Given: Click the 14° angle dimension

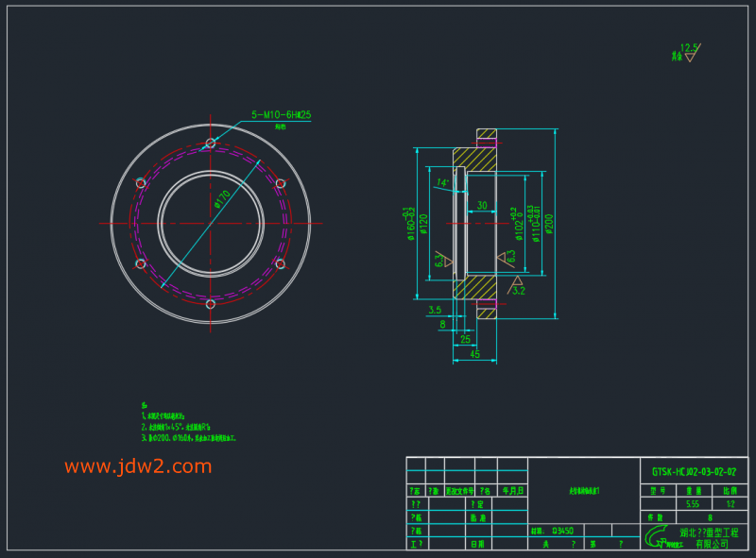Looking at the screenshot, I should pos(442,182).
